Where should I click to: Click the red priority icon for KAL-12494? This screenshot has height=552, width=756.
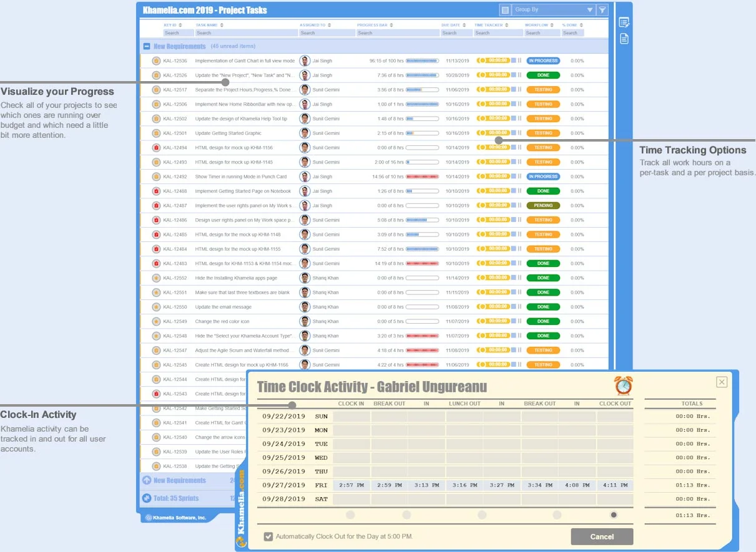[x=157, y=148]
